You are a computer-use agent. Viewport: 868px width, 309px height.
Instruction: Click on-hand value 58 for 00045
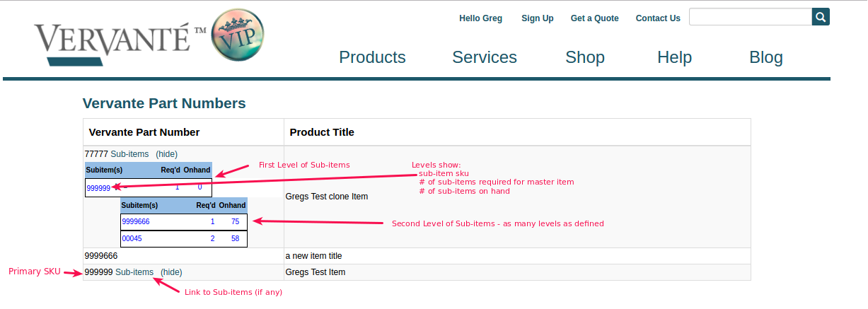pos(235,239)
